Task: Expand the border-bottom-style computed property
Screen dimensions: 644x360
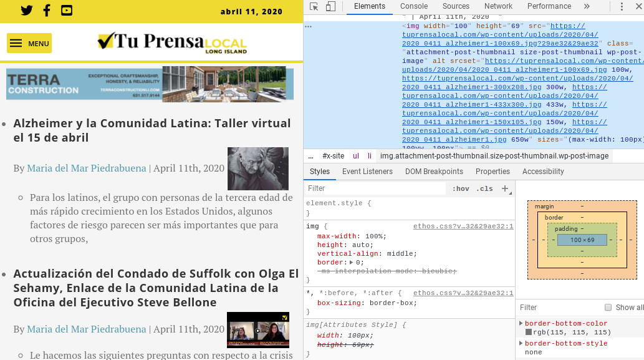Action: click(521, 343)
